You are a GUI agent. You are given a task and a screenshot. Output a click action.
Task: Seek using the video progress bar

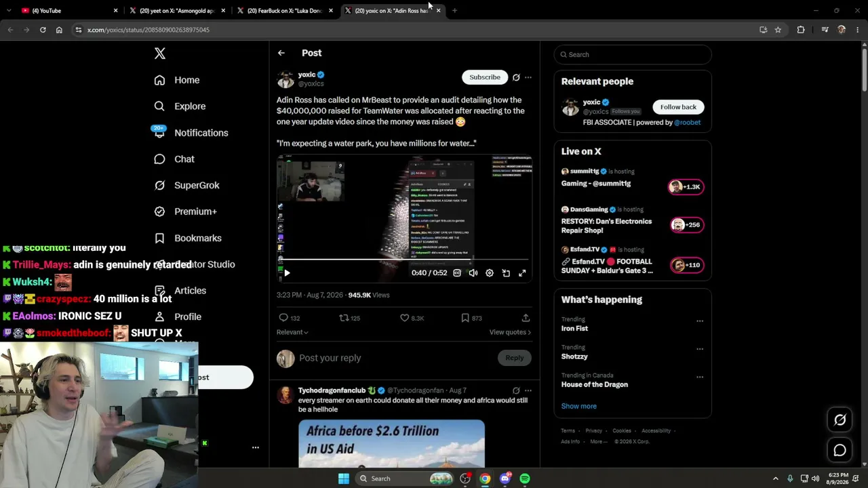coord(404,260)
